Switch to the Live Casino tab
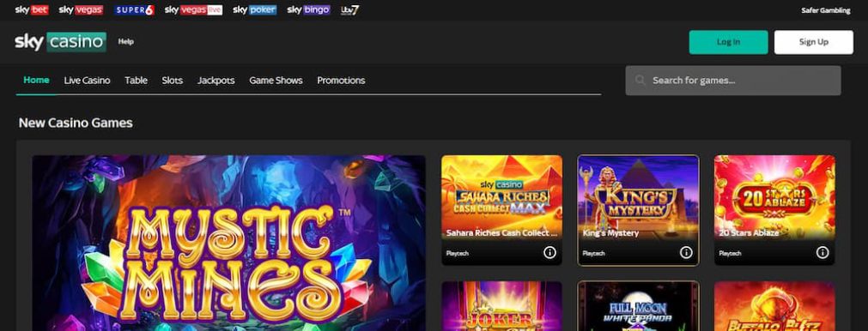The image size is (868, 331). tap(87, 80)
